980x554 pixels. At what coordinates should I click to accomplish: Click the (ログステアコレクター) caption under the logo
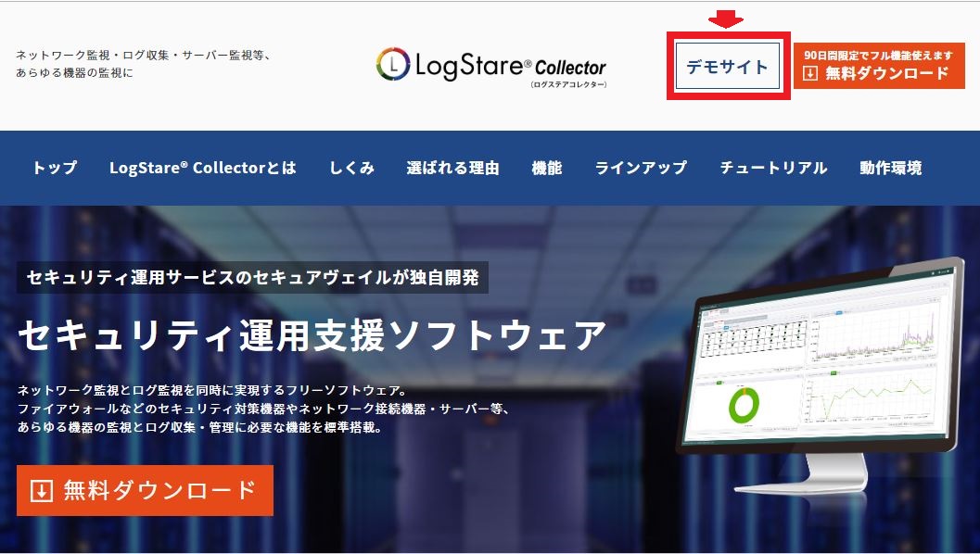(x=568, y=84)
